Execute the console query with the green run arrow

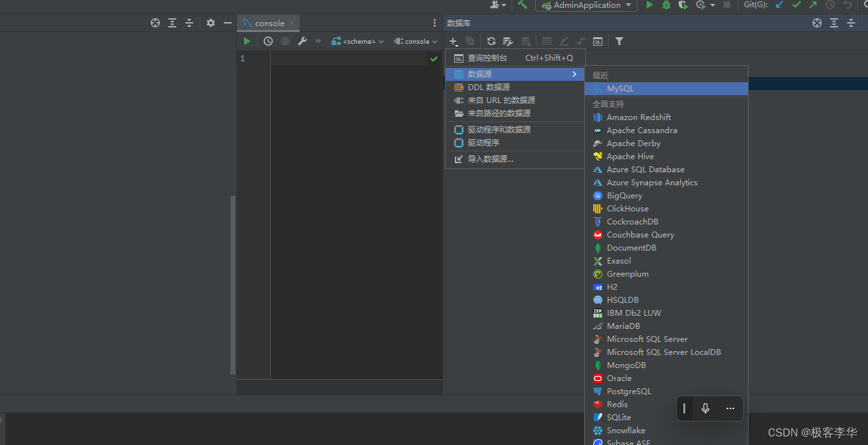(247, 41)
